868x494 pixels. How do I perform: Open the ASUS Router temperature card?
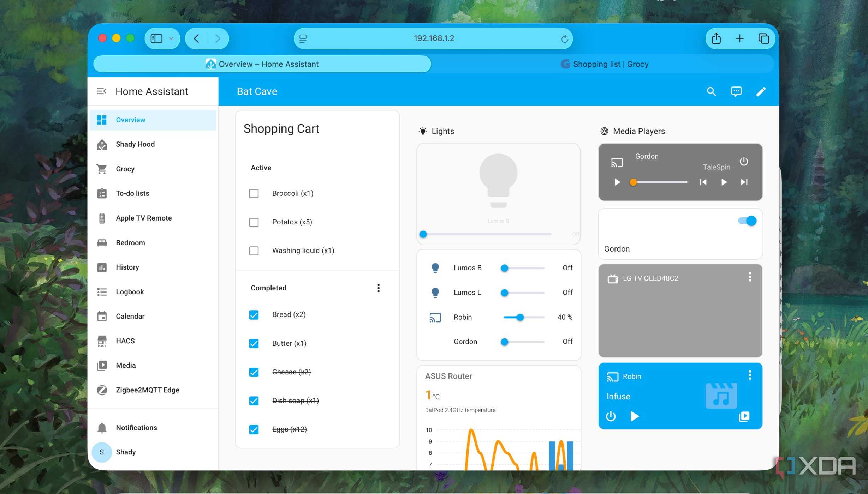pos(499,418)
